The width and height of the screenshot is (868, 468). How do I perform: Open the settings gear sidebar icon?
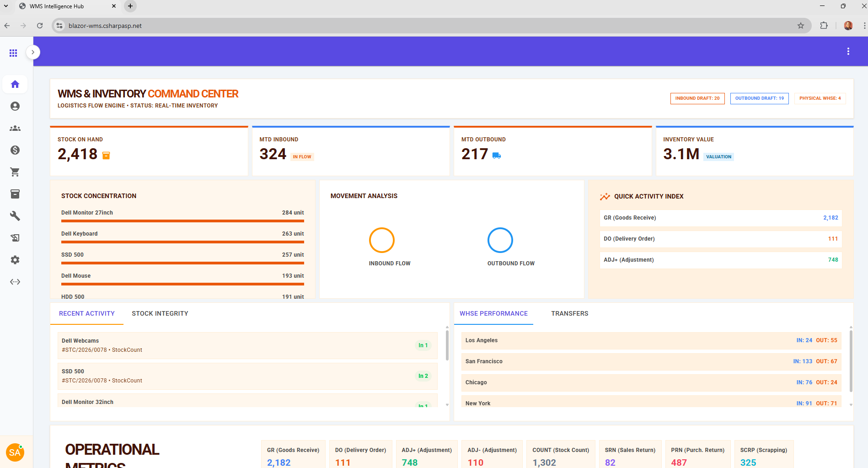15,260
